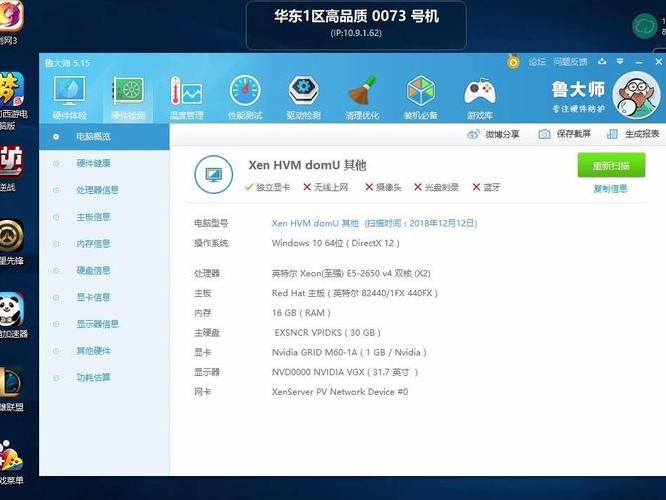The height and width of the screenshot is (500, 666).
Task: Click the Nvidia GRID M60-1A value
Action: pyautogui.click(x=349, y=353)
